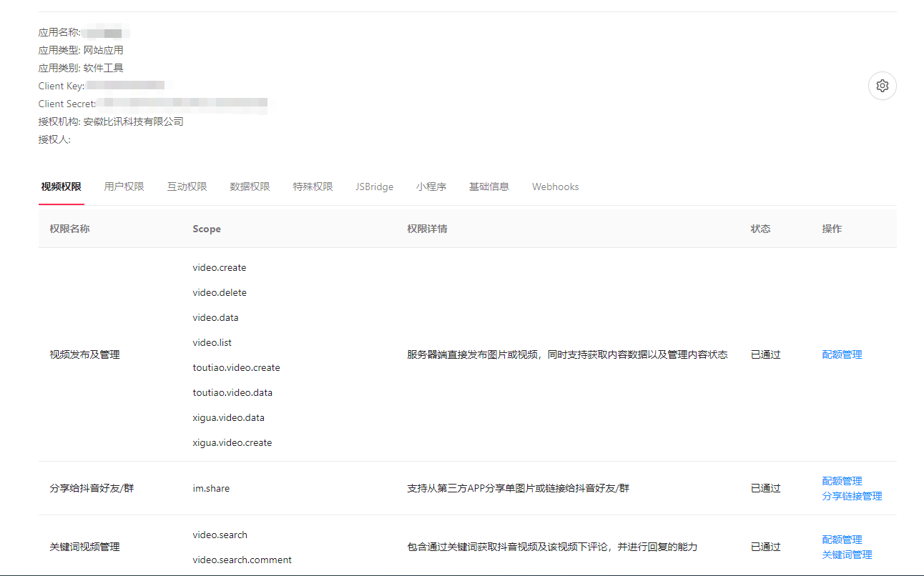The width and height of the screenshot is (924, 576).
Task: Open the 数据权限 tab
Action: tap(250, 187)
